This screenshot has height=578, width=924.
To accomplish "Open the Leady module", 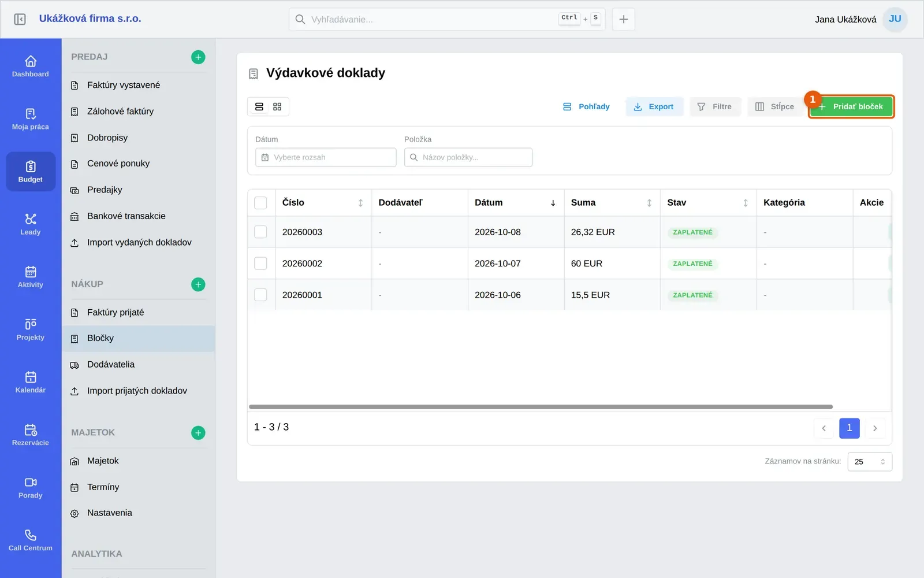I will click(x=31, y=224).
